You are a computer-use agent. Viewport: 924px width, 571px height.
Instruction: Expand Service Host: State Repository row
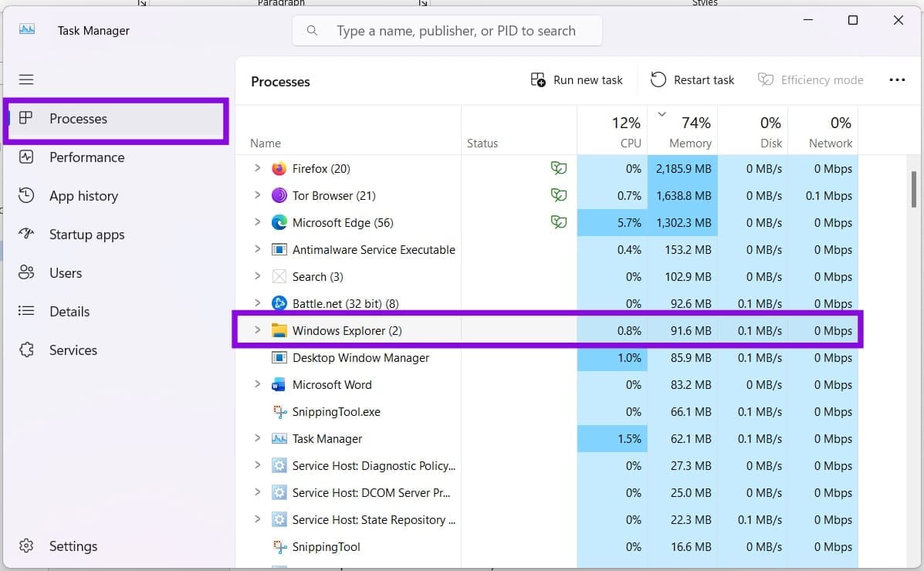(x=258, y=519)
